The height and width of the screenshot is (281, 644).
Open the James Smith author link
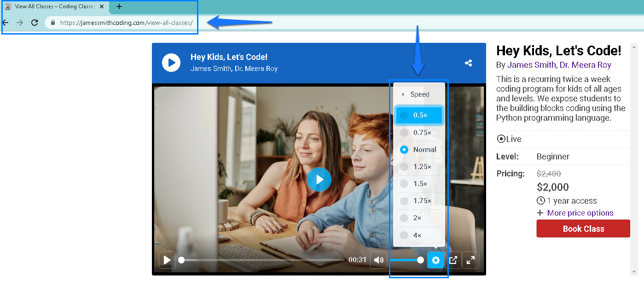click(531, 65)
